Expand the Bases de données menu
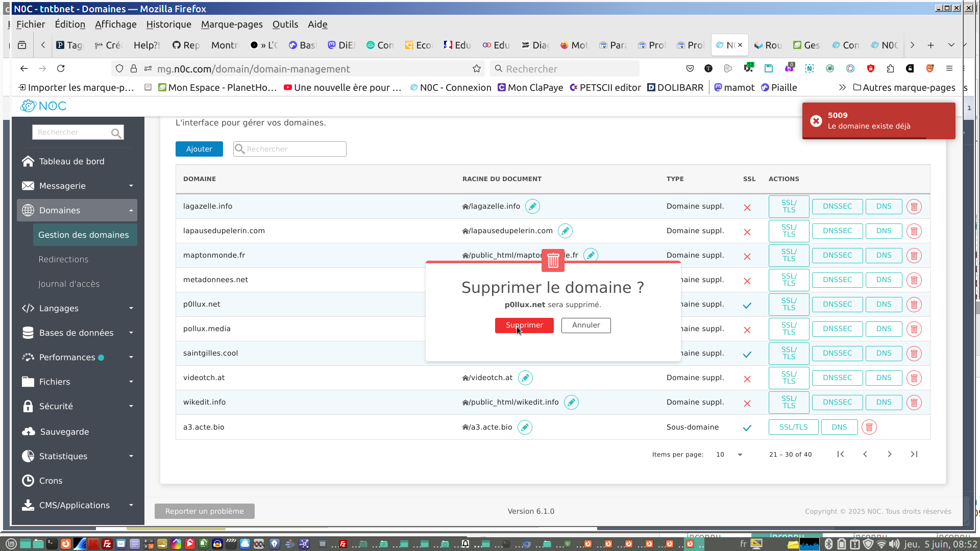The width and height of the screenshot is (980, 551). point(77,333)
